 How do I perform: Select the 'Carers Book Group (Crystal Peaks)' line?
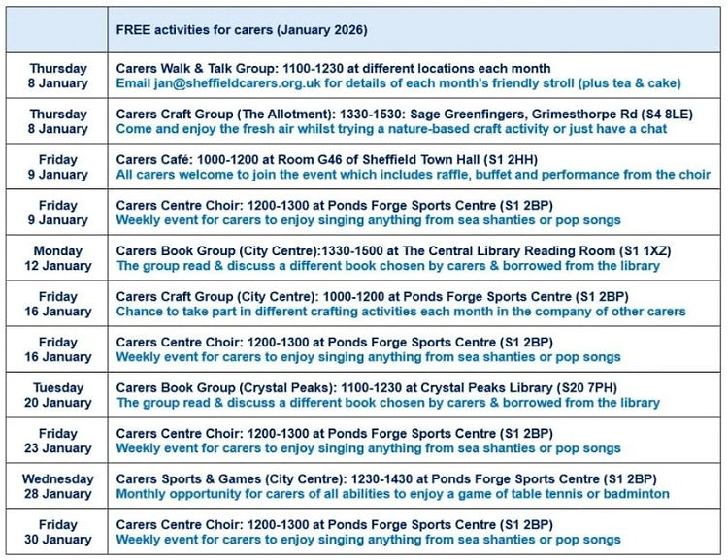tap(366, 387)
